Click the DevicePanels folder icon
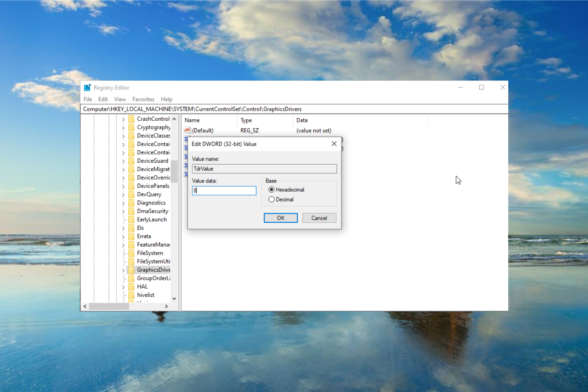 point(131,186)
